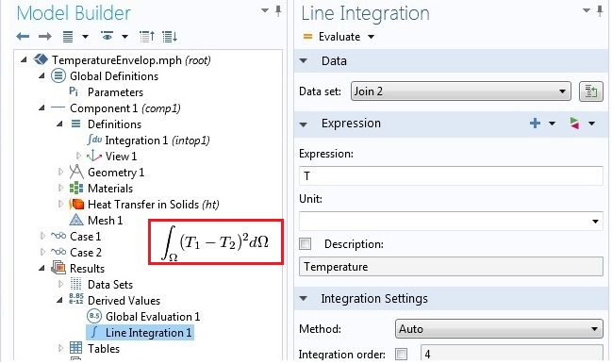Open the Data set Join 2 dropdown
The height and width of the screenshot is (364, 612).
coord(460,91)
